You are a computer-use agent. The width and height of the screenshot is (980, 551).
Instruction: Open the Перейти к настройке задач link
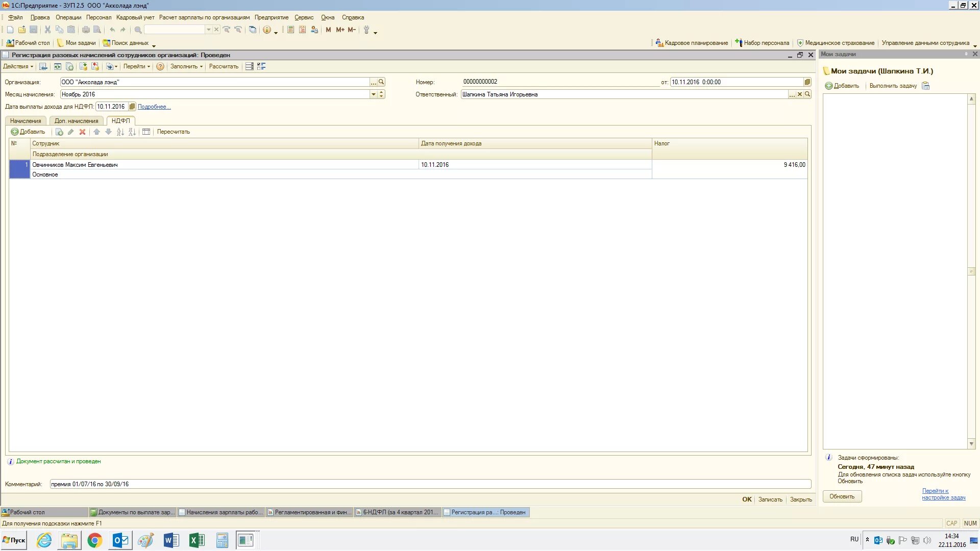pyautogui.click(x=943, y=494)
